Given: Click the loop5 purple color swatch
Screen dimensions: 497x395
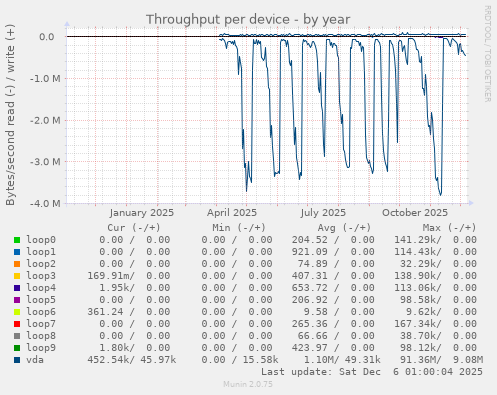Looking at the screenshot, I should coord(17,300).
